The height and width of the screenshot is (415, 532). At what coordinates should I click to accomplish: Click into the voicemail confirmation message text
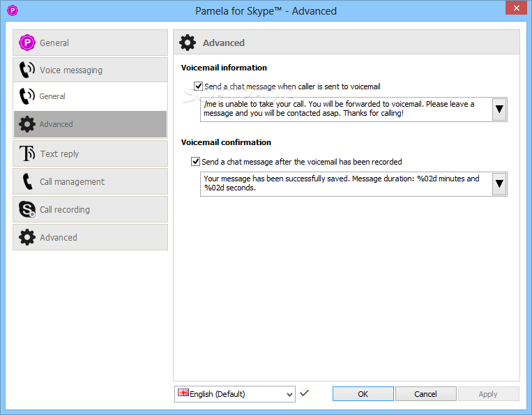tap(346, 184)
